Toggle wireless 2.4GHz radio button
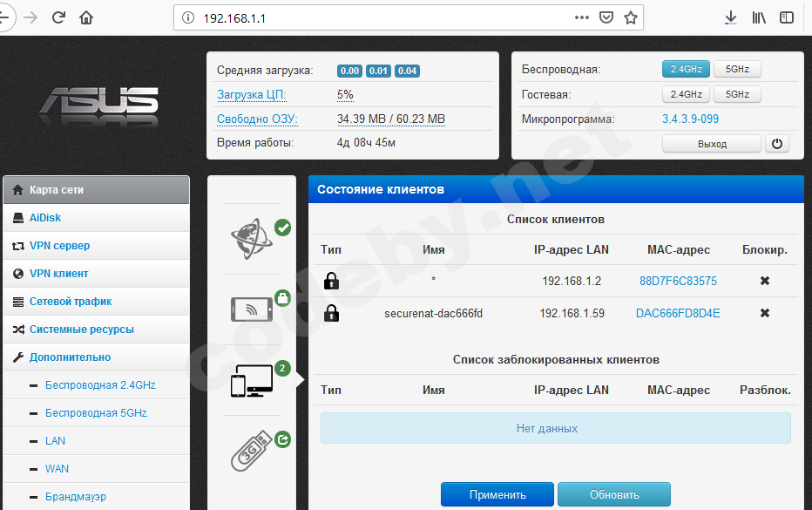Screen dimensions: 812x510 pyautogui.click(x=686, y=69)
